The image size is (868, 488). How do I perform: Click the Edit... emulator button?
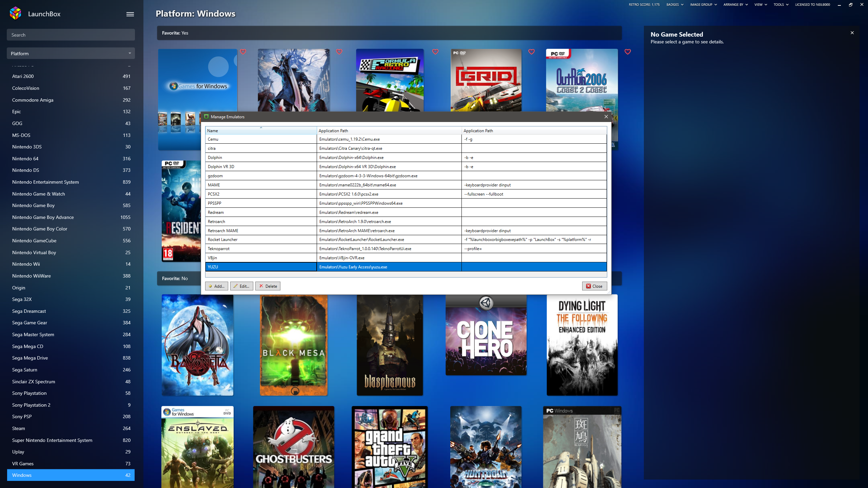coord(241,286)
